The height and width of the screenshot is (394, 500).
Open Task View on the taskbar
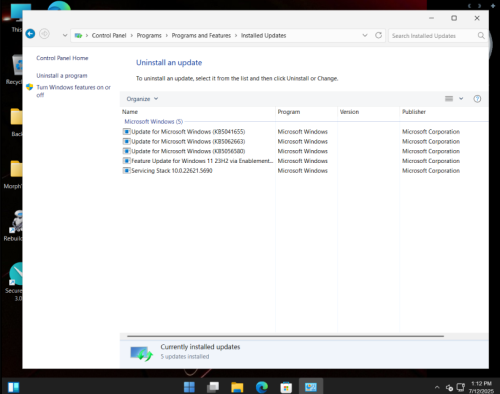(213, 387)
